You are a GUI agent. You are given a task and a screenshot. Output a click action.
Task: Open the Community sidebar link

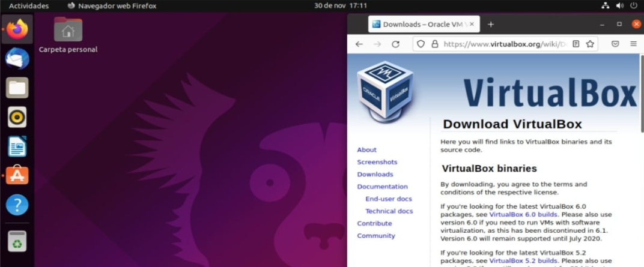376,236
